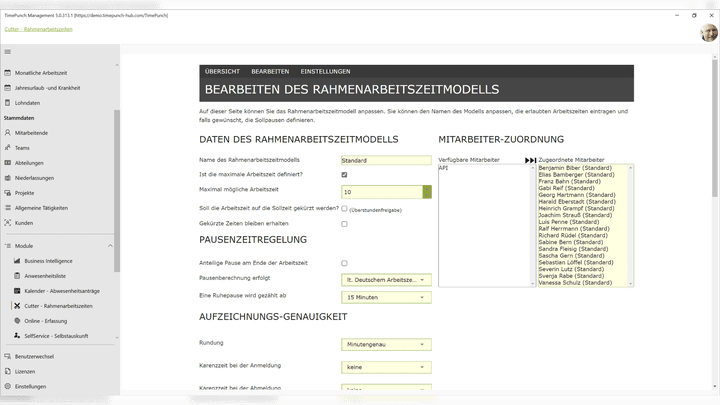Click the Module list icon
Screen dimensions: 720x405
click(7, 246)
